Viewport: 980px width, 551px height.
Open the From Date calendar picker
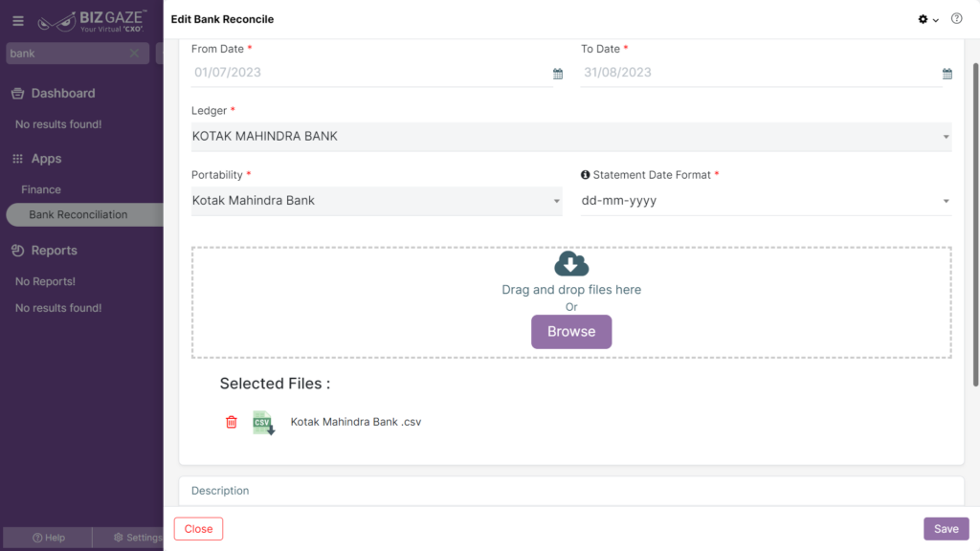[558, 74]
